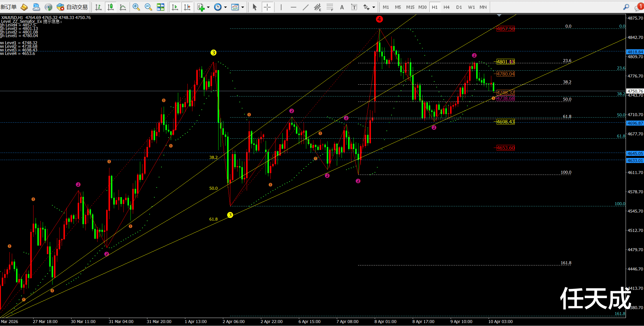644x326 pixels.
Task: Click the 新订单 new order button
Action: point(9,7)
